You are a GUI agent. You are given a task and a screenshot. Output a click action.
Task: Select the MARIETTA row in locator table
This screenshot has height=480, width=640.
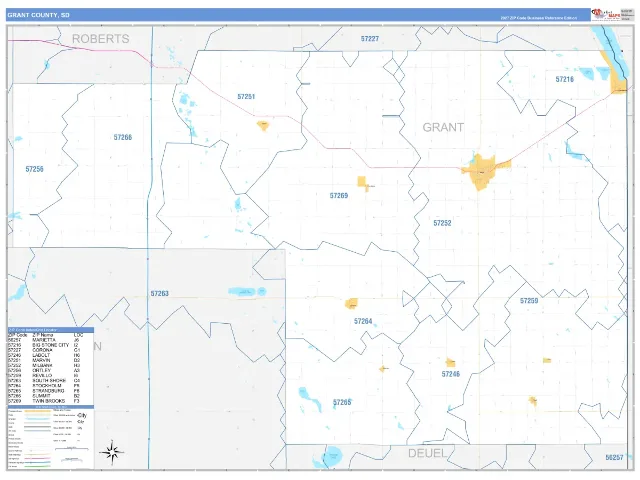[51, 340]
